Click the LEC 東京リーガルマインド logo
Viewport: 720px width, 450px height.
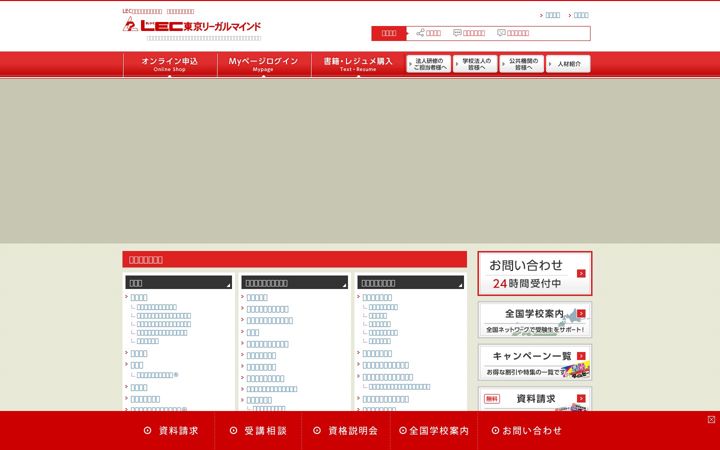pyautogui.click(x=191, y=25)
